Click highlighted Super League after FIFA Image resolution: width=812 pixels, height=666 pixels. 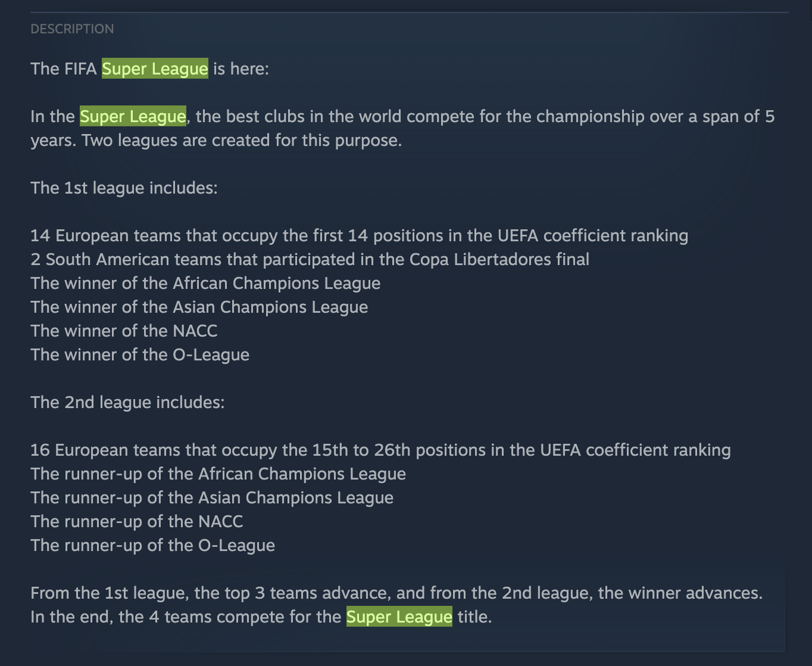155,69
